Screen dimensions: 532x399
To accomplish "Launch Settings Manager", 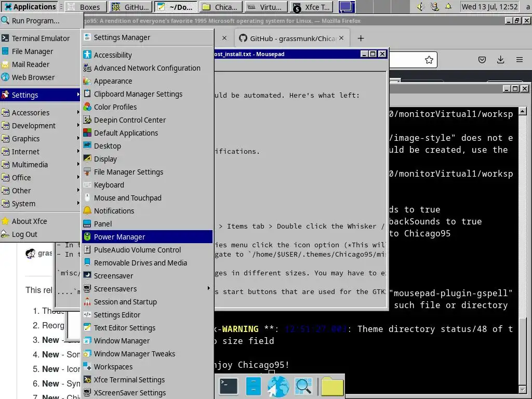I will pos(147,37).
